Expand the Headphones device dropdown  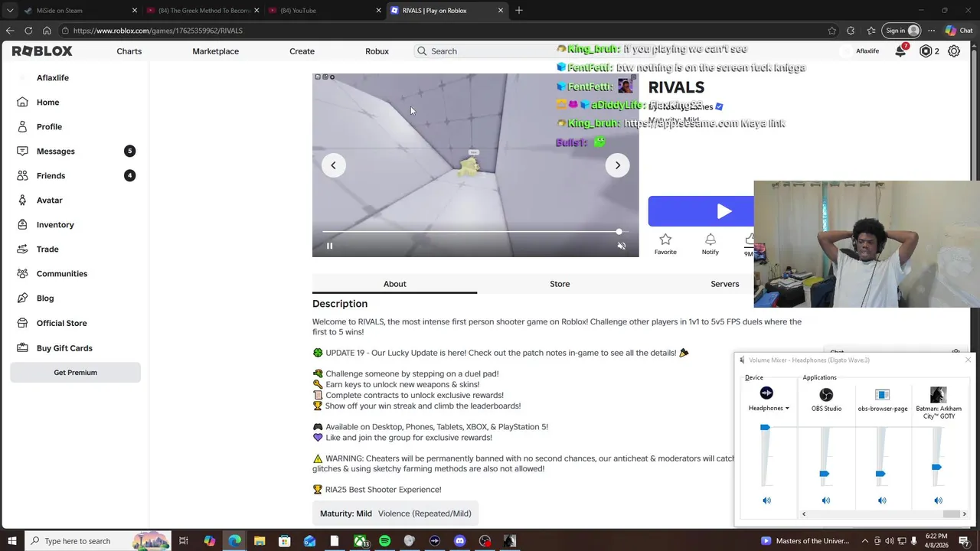click(768, 408)
